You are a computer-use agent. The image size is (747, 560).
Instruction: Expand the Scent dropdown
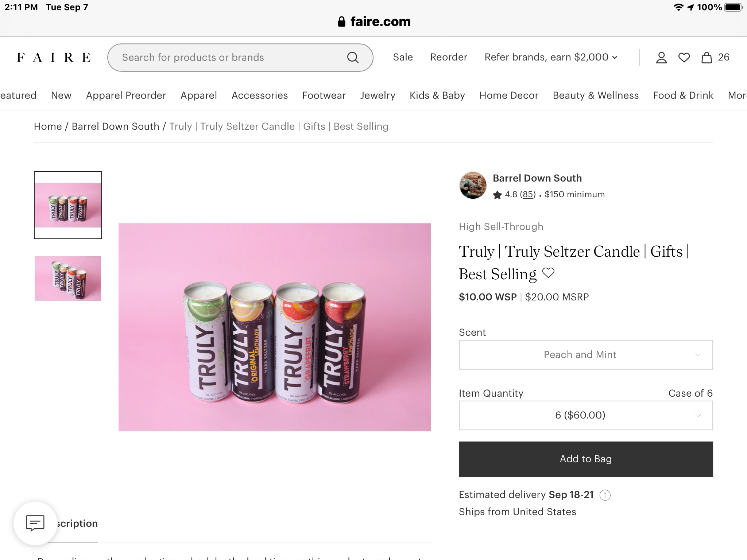585,355
